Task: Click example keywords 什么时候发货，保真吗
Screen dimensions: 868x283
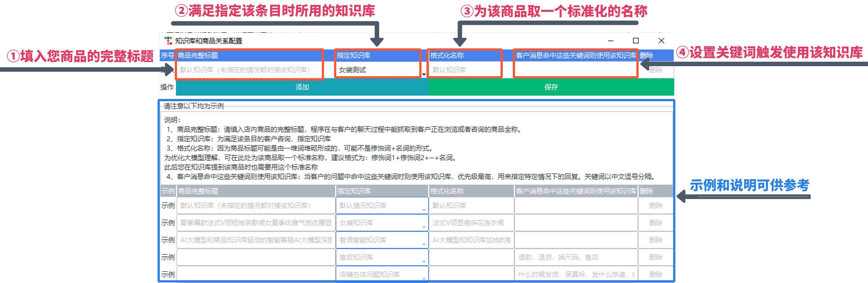Action: (x=576, y=274)
